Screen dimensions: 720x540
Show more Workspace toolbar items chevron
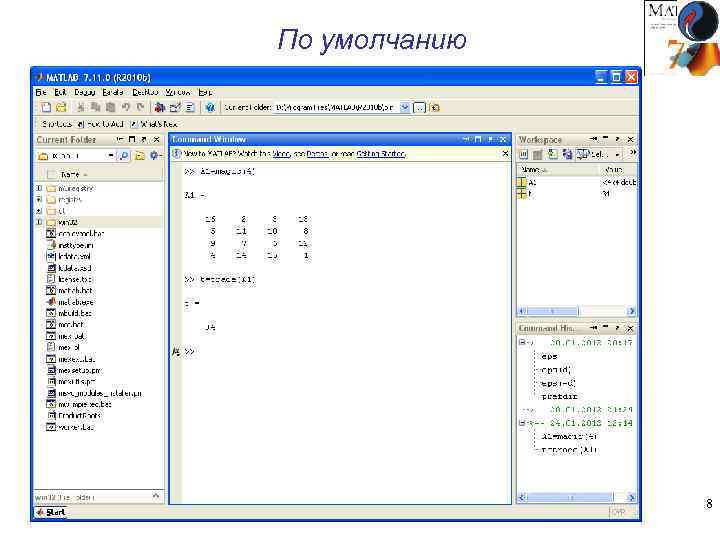(633, 153)
